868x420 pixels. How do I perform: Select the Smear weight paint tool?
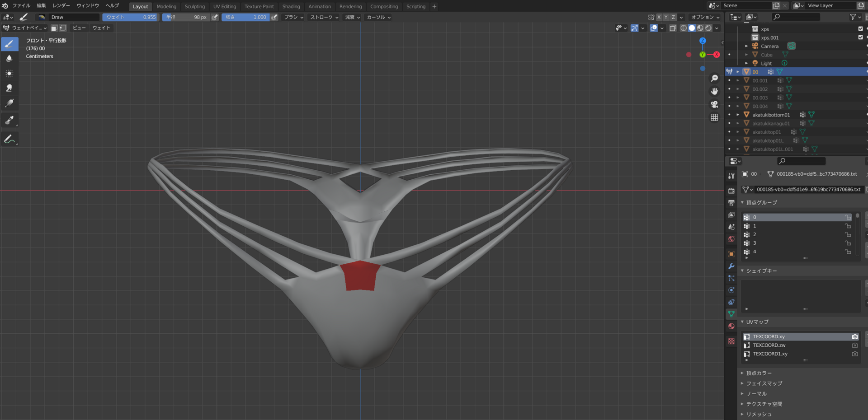(9, 88)
